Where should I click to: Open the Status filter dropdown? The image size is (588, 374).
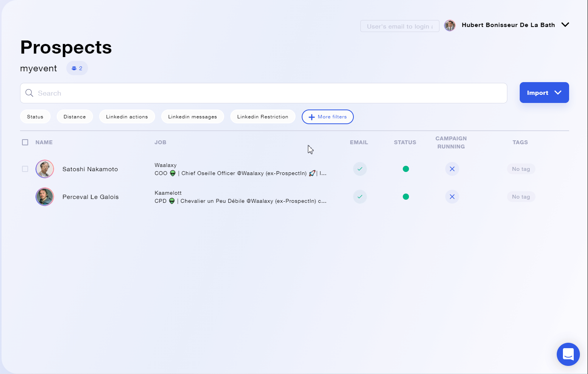click(x=35, y=117)
